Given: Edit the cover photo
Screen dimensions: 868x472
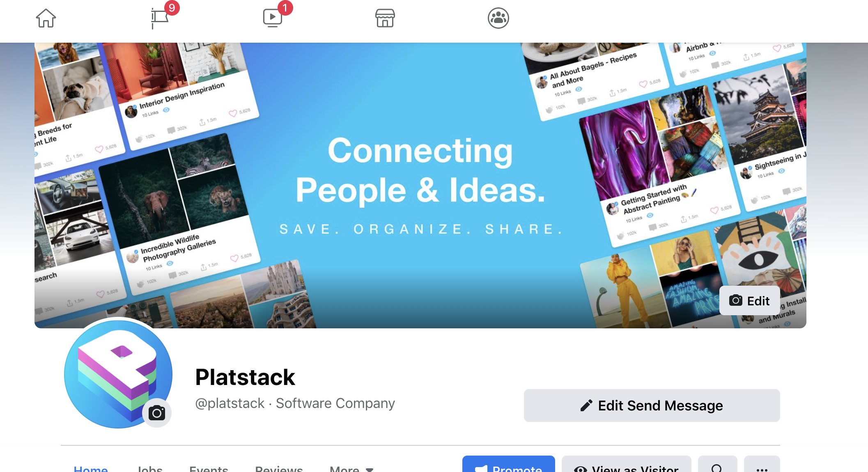Looking at the screenshot, I should tap(749, 300).
